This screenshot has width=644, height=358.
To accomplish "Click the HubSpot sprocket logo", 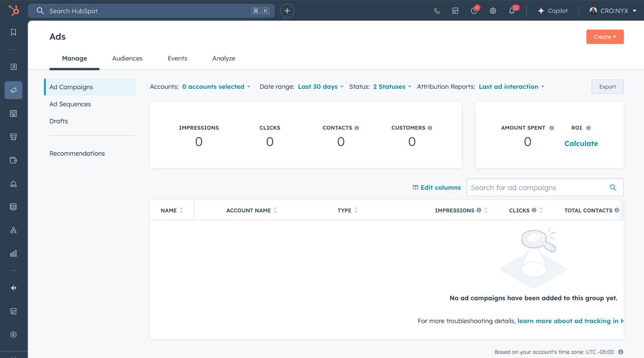I will (14, 11).
